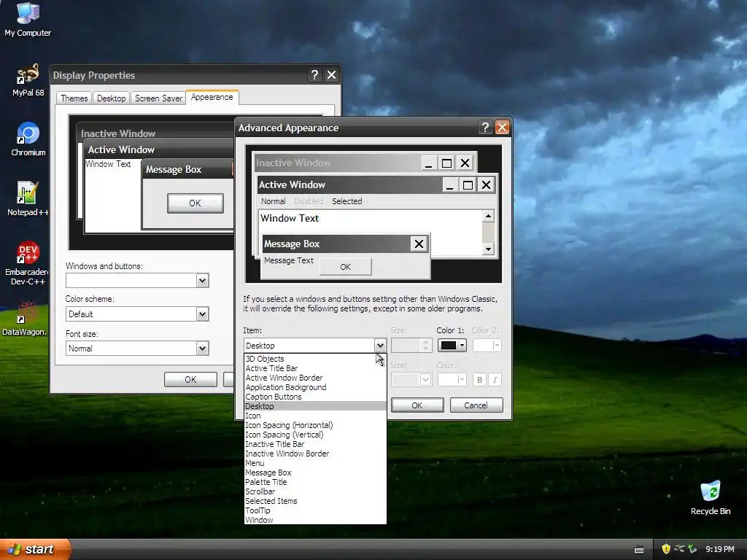Click the preview scrollbar down arrow
Viewport: 747px width, 560px height.
pos(488,249)
